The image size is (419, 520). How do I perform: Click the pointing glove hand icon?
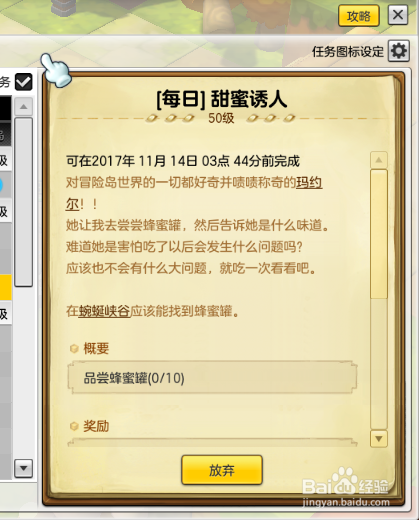[55, 71]
